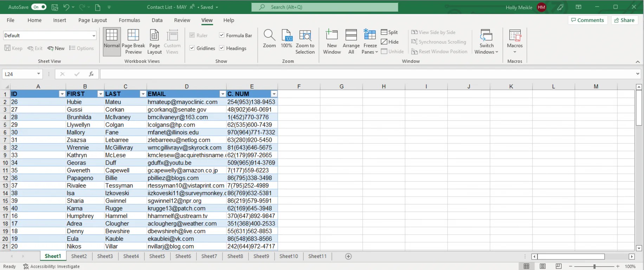This screenshot has height=270, width=644.
Task: Click the zoom slider handle
Action: 594,266
